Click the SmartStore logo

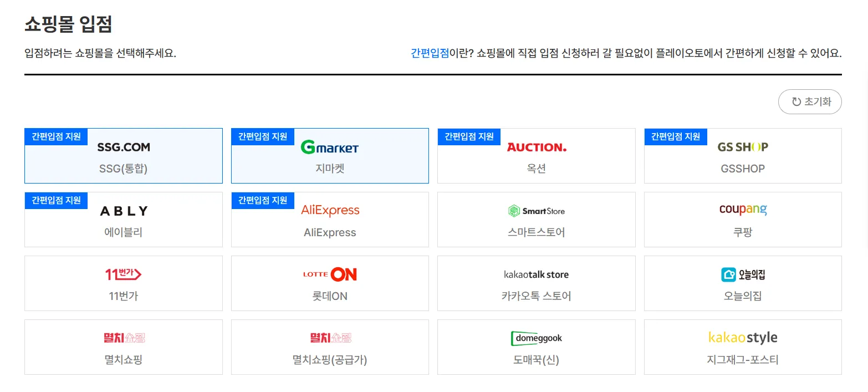pyautogui.click(x=537, y=211)
